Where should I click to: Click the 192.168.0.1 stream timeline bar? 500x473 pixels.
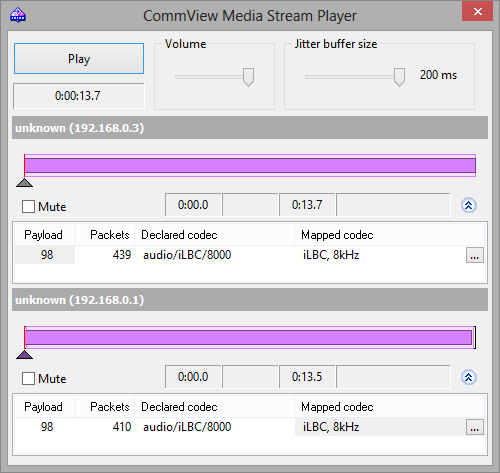(250, 337)
